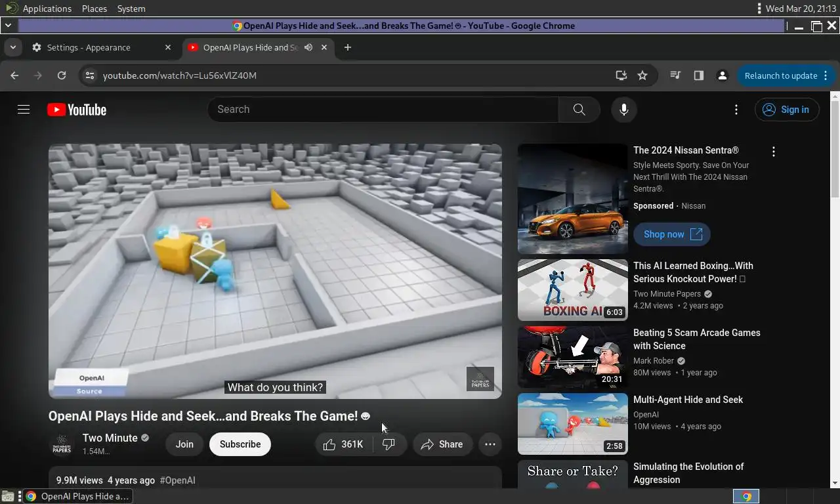Viewport: 840px width, 504px height.
Task: View site information icon in address bar
Action: tap(90, 75)
